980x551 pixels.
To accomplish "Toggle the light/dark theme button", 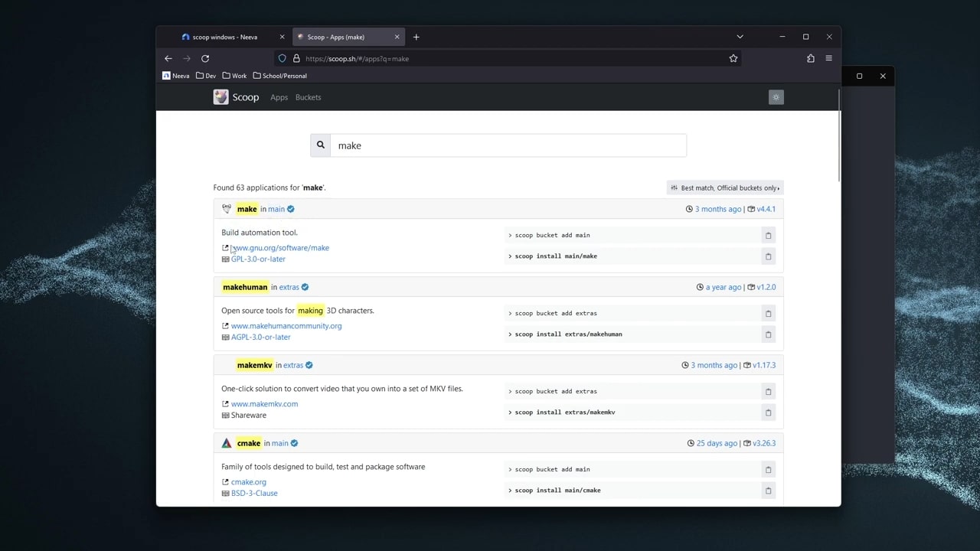I will click(776, 97).
